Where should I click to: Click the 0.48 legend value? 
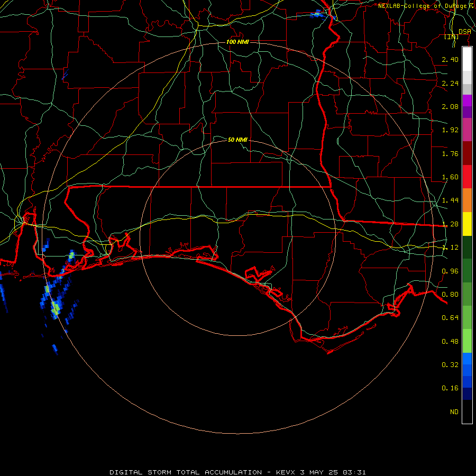coord(450,342)
